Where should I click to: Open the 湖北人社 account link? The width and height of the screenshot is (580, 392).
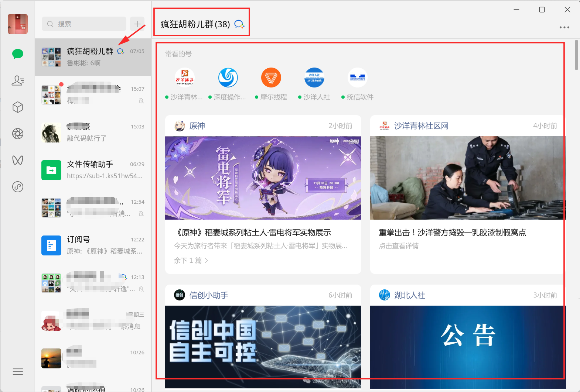tap(410, 295)
